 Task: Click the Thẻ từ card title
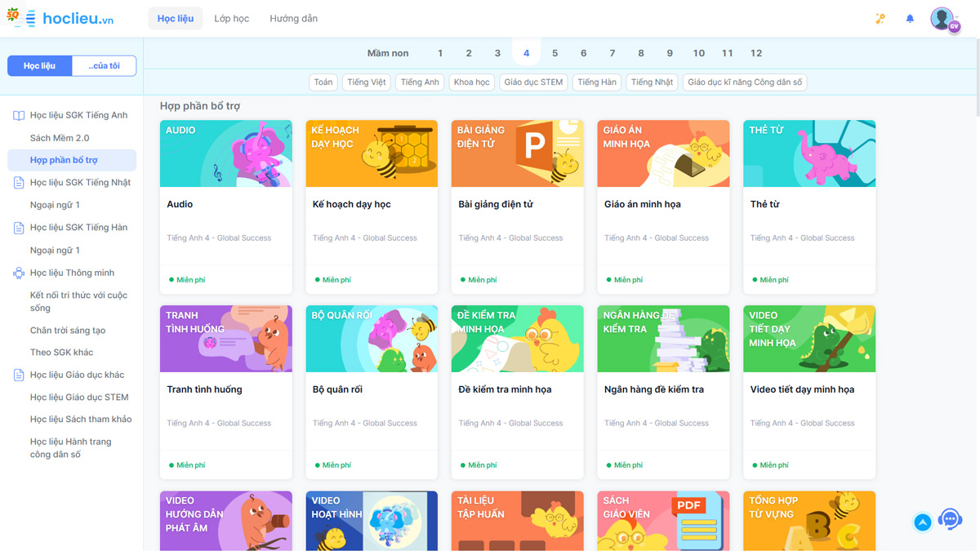click(x=764, y=204)
